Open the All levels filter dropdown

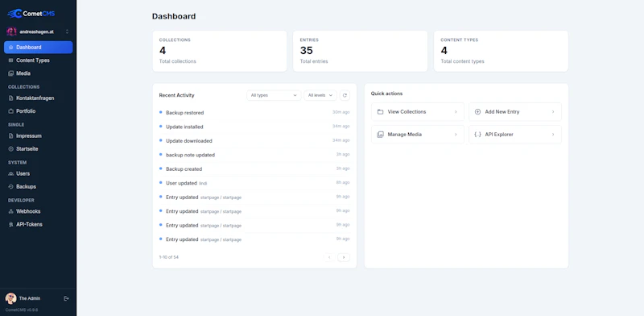(320, 95)
